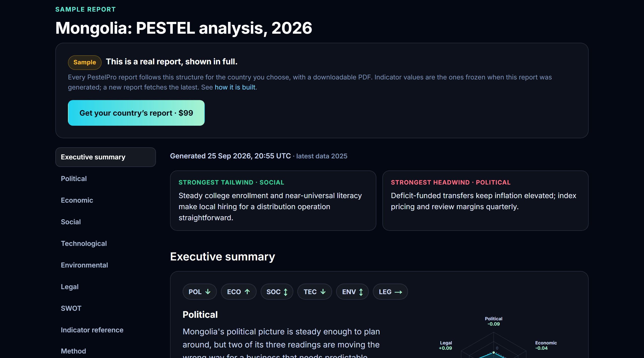Click the ENV chip with double arrow
Viewport: 644px width, 358px height.
click(352, 292)
